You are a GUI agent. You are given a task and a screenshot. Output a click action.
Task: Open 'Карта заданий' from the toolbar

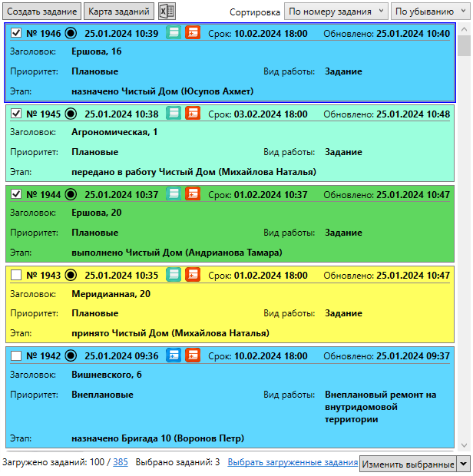(119, 12)
